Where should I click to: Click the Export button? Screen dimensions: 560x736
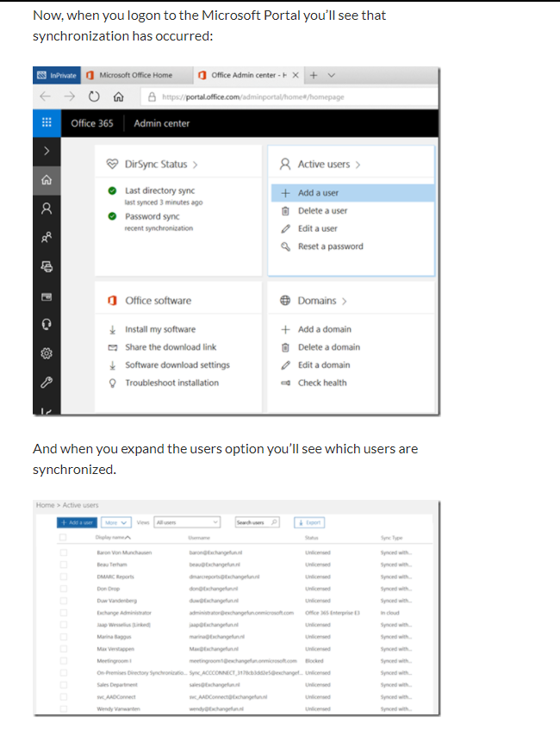309,522
